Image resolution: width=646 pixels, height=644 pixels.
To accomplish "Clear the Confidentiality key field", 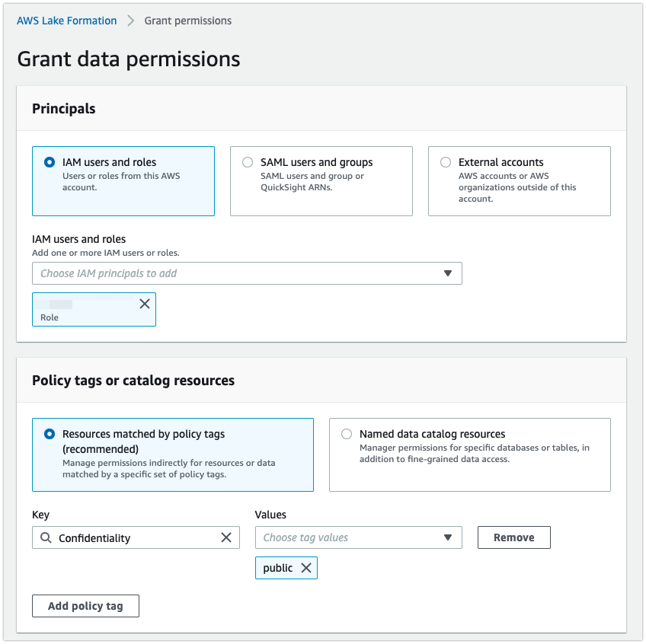I will coord(226,537).
